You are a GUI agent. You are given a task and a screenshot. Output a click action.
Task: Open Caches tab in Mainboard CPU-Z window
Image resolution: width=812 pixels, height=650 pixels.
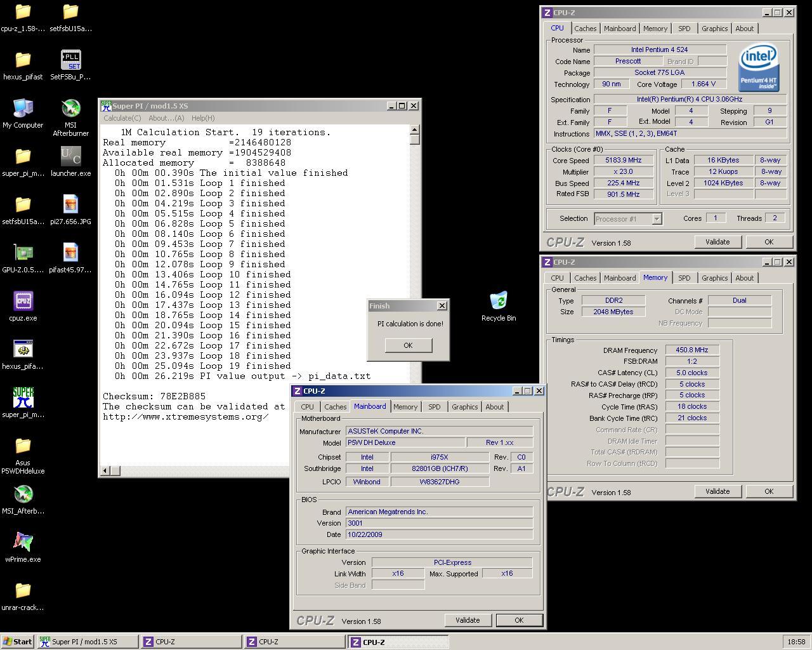pos(335,407)
